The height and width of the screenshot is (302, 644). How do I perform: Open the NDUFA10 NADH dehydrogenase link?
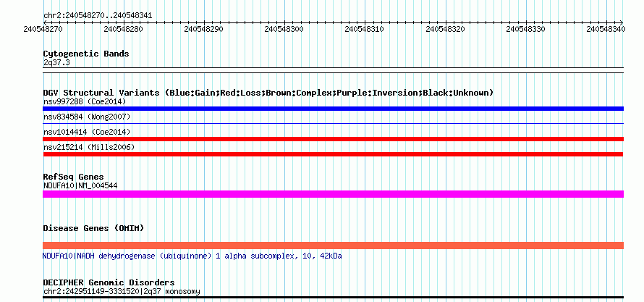click(192, 256)
